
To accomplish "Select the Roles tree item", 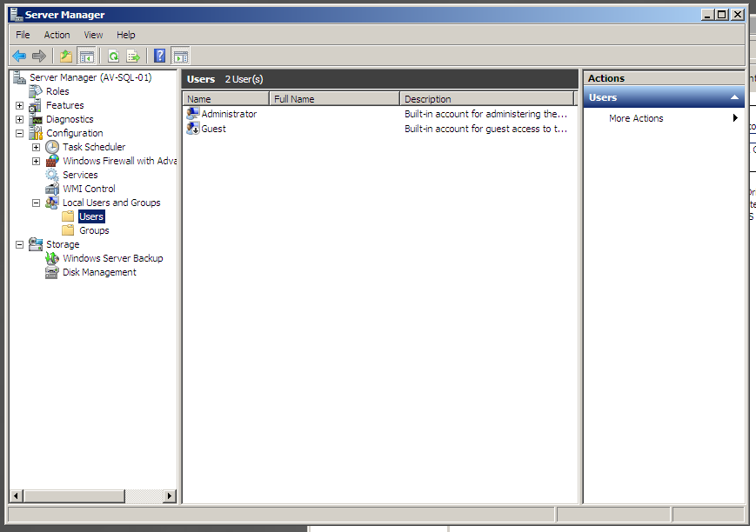I will [x=57, y=91].
